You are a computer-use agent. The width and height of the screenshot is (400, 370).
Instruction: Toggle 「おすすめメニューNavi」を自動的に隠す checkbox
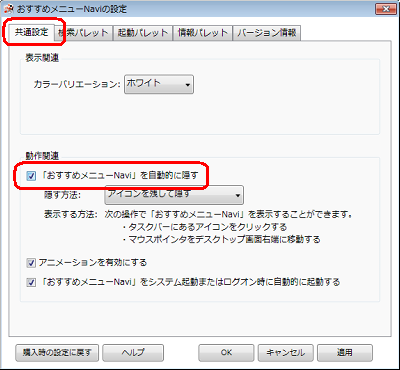click(31, 176)
